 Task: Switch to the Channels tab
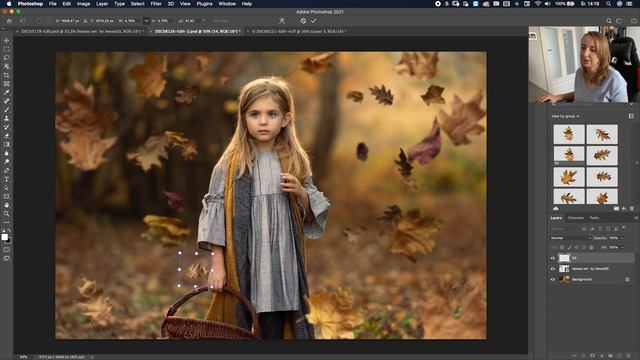(576, 218)
